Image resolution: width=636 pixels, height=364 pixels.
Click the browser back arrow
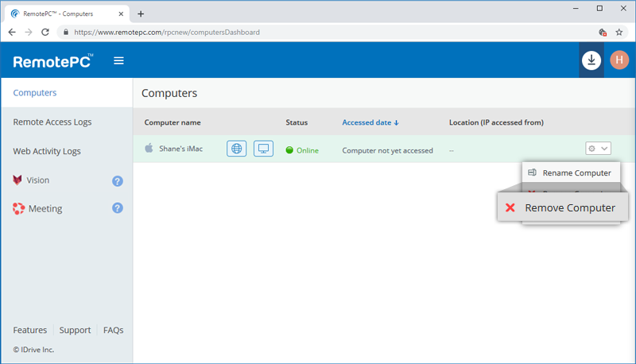click(x=12, y=32)
